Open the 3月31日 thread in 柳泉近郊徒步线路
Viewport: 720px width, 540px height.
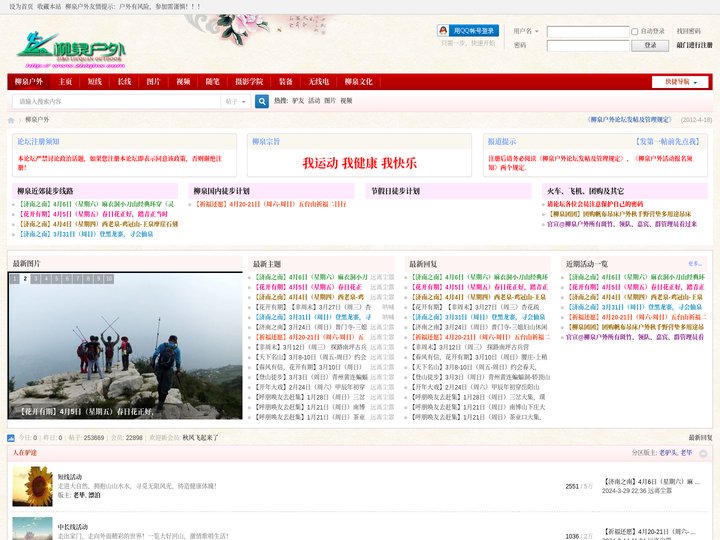(86, 234)
